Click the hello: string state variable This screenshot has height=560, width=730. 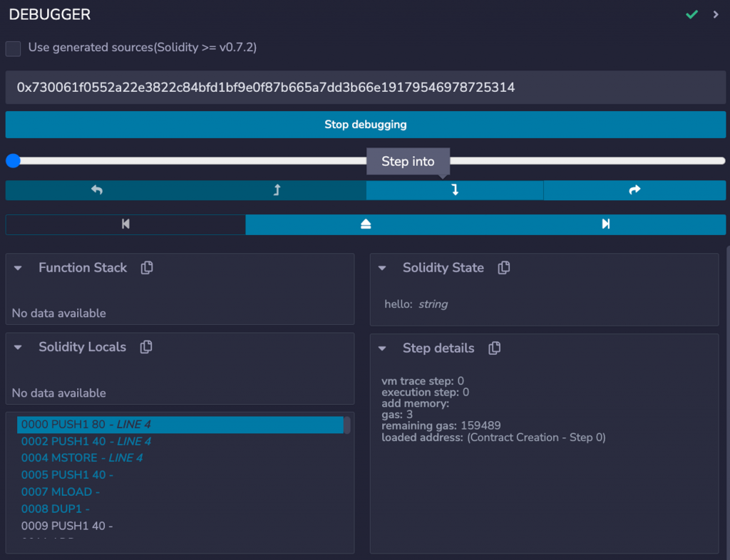(x=416, y=304)
